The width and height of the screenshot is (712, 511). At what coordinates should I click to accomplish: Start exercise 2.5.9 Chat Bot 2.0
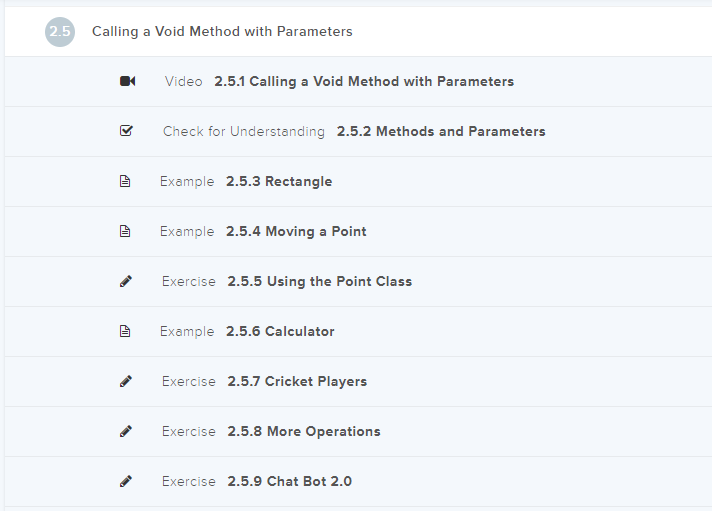[289, 481]
